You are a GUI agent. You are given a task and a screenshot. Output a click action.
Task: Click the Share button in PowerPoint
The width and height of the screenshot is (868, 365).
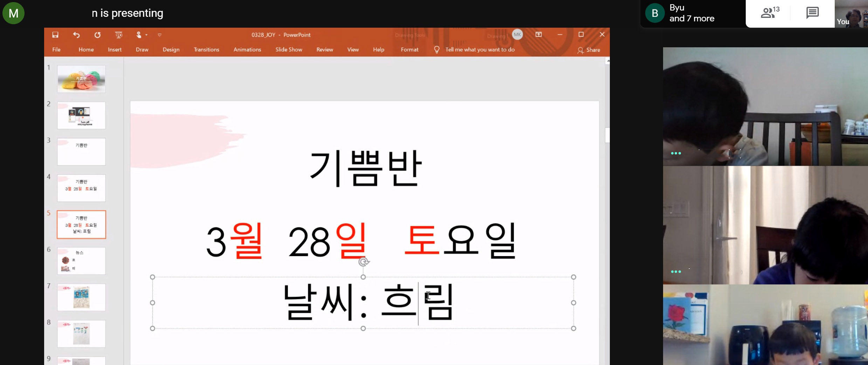point(589,50)
